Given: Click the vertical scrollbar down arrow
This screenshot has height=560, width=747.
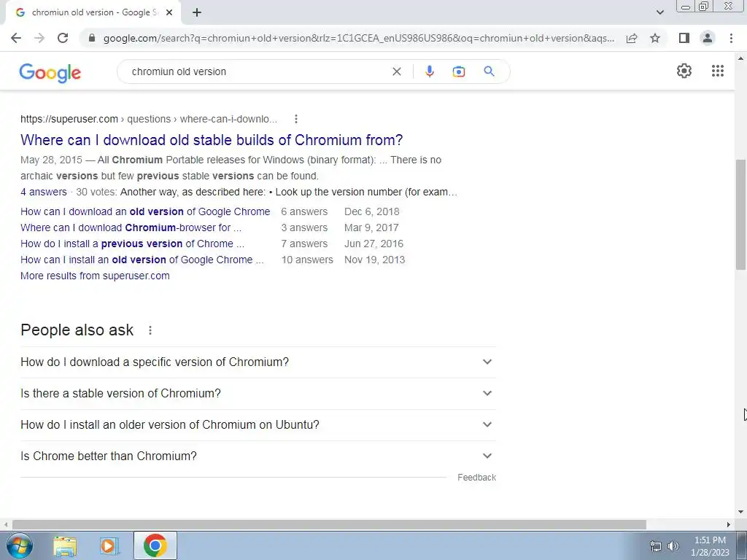Looking at the screenshot, I should tap(740, 512).
